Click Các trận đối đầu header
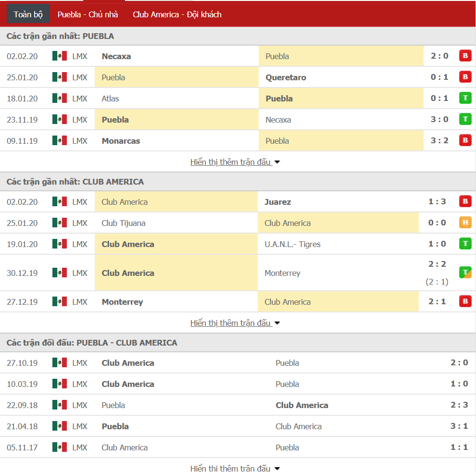This screenshot has height=472, width=476. 92,343
